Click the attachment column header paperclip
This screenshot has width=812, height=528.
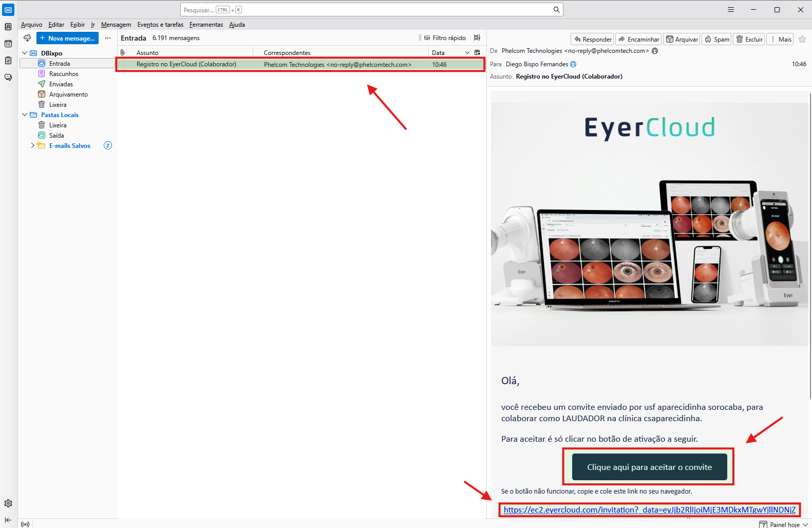coord(122,52)
